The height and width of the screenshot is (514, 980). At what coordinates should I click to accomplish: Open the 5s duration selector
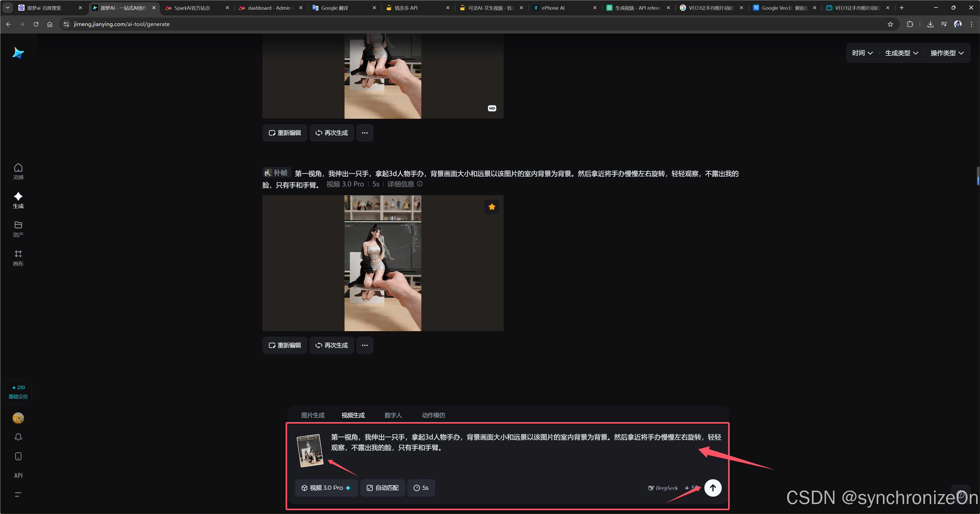(x=421, y=488)
